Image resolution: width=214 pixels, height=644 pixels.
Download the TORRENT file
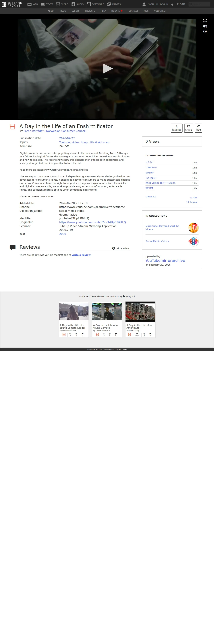(x=151, y=178)
